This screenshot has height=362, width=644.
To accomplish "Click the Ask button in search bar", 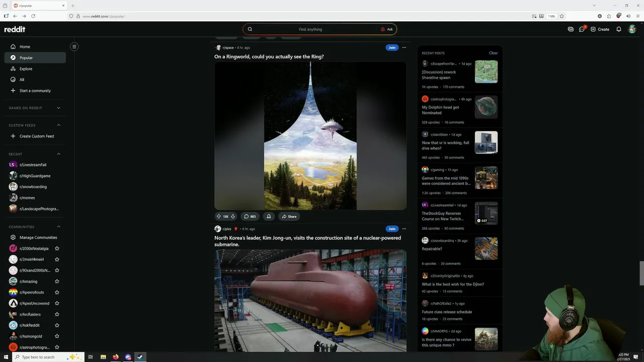I will (386, 29).
